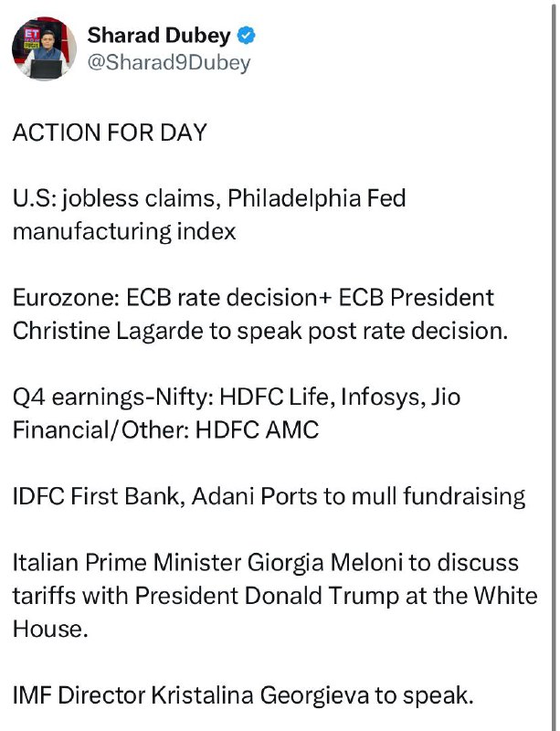Viewport: 560px width, 731px height.
Task: Click the word Infosys
Action: click(x=383, y=397)
